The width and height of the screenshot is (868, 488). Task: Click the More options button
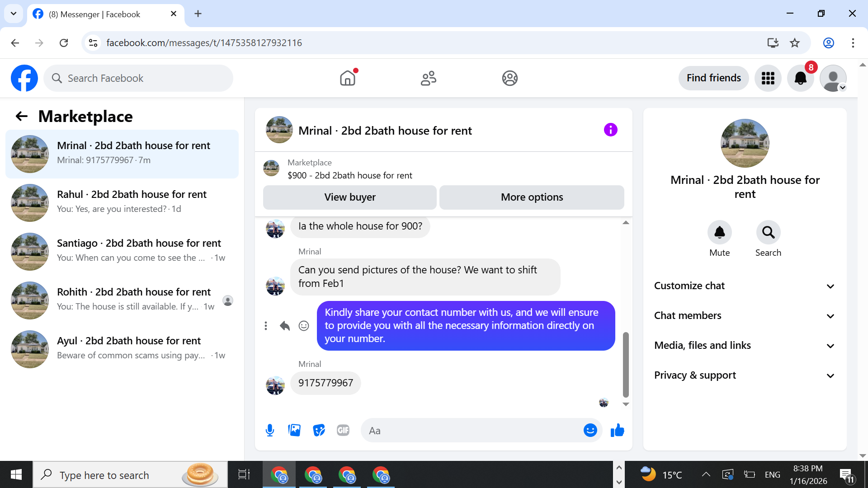pyautogui.click(x=532, y=197)
